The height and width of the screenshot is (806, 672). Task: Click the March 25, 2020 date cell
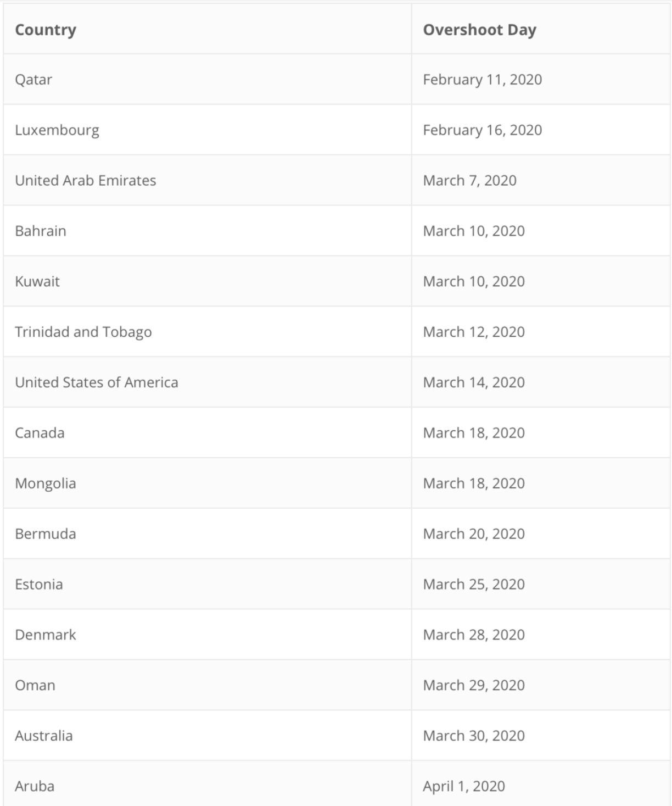pyautogui.click(x=474, y=585)
